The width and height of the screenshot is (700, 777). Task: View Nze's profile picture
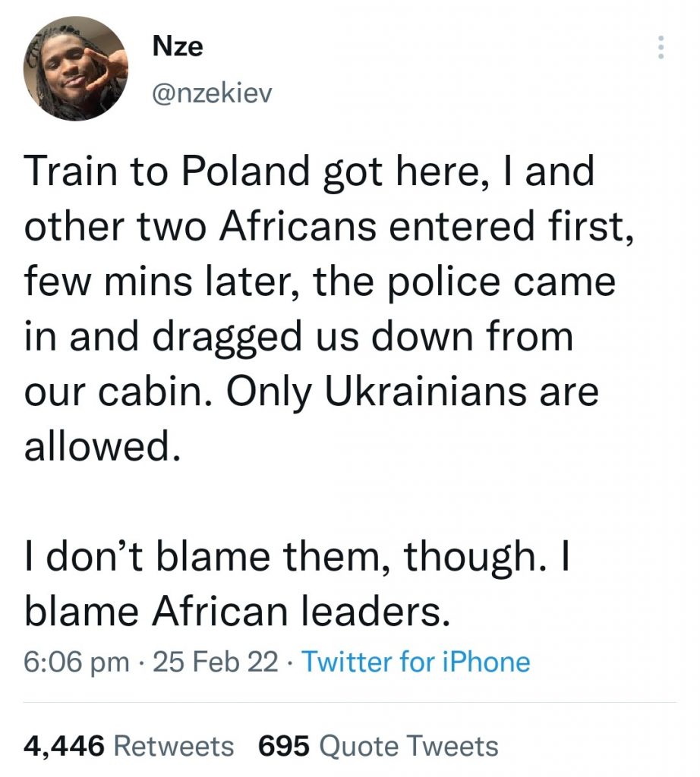(x=75, y=68)
